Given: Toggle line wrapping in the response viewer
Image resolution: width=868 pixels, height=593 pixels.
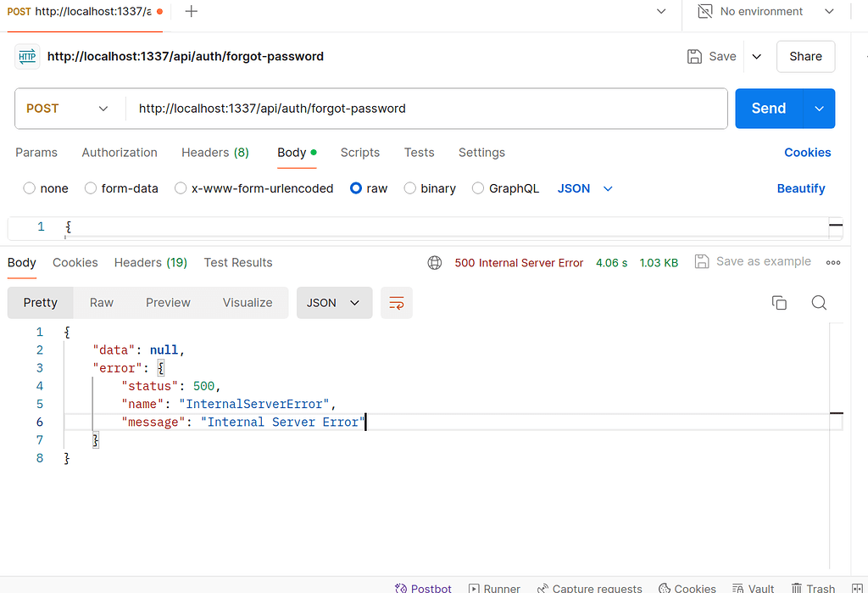Looking at the screenshot, I should [396, 302].
